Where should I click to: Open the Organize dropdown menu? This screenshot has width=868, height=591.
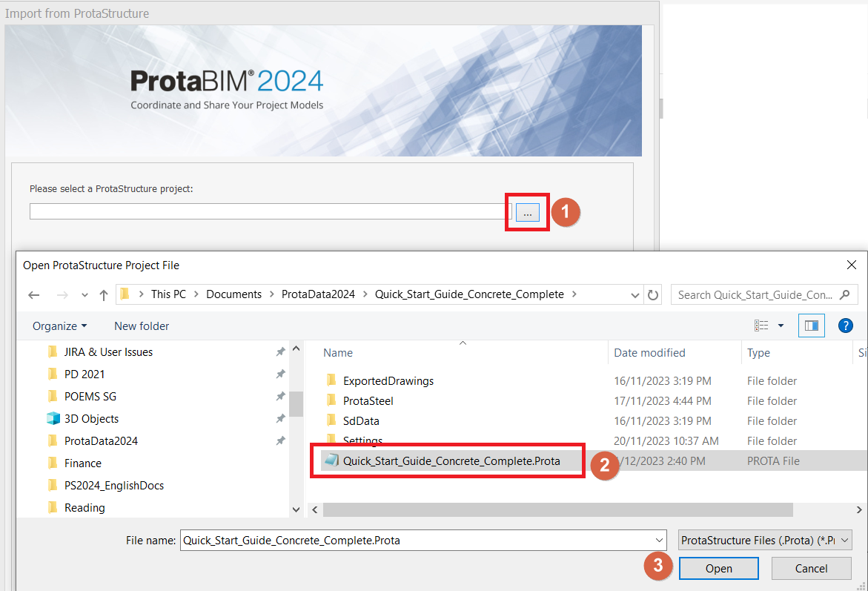tap(59, 326)
